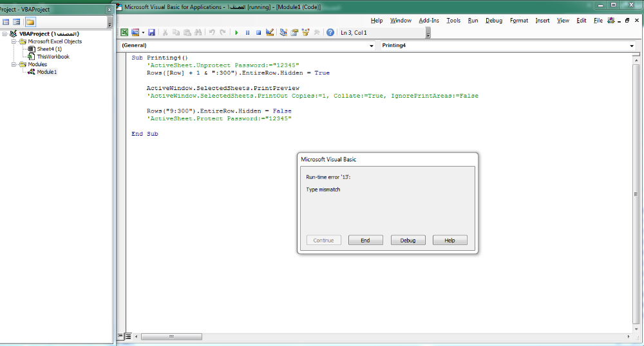Collapse the Modules folder in project tree
The height and width of the screenshot is (346, 644).
pos(14,64)
